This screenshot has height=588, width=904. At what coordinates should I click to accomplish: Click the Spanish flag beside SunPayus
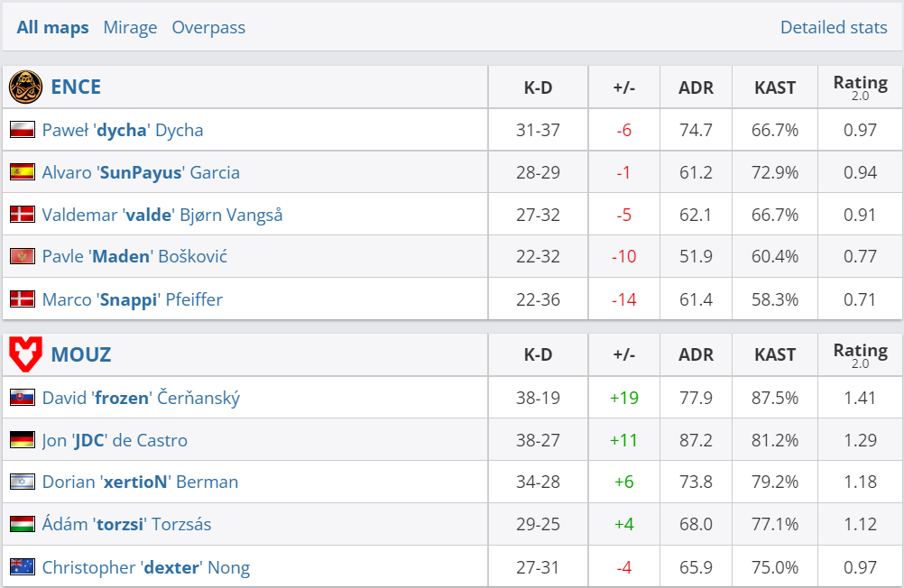click(x=23, y=172)
